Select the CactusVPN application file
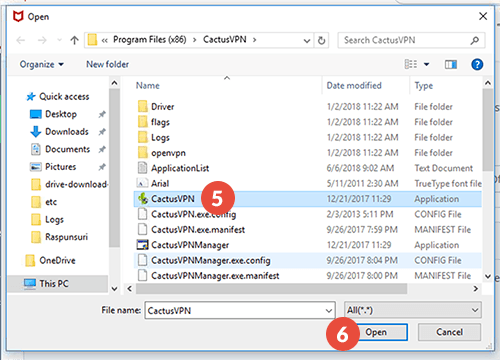This screenshot has width=500, height=360. click(x=307, y=199)
